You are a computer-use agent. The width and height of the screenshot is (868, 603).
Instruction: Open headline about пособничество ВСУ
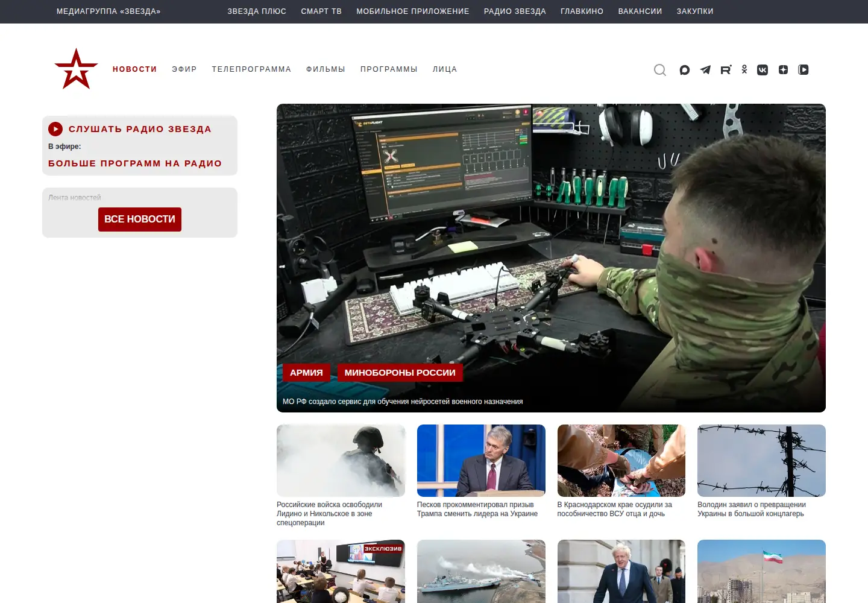614,510
